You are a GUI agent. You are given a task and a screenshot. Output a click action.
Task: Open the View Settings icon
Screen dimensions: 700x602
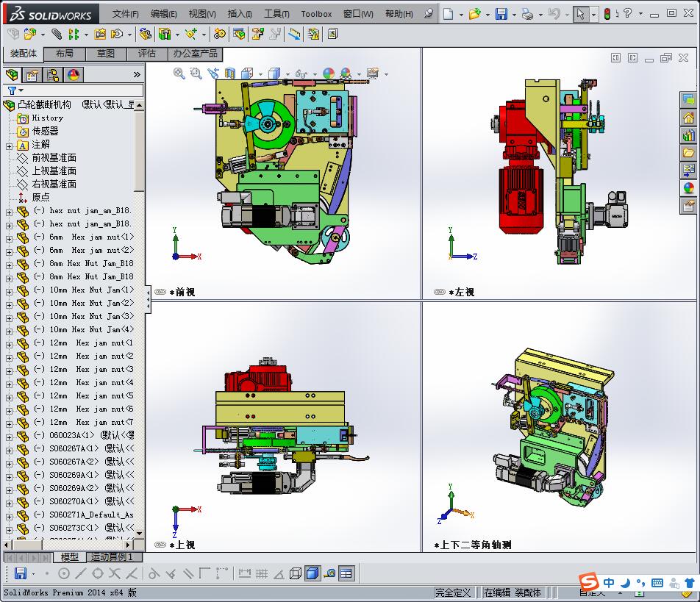[x=372, y=74]
